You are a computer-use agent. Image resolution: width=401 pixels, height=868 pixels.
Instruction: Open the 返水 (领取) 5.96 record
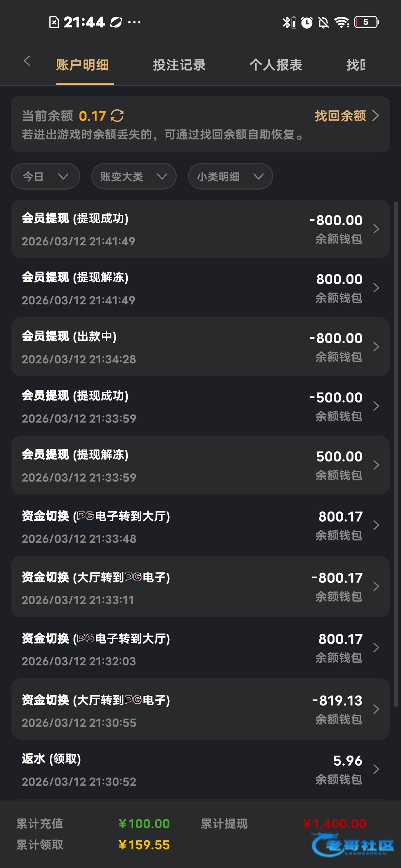point(200,770)
